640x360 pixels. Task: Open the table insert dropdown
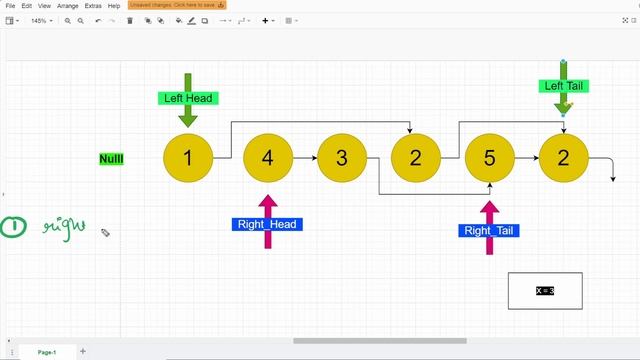pyautogui.click(x=291, y=21)
